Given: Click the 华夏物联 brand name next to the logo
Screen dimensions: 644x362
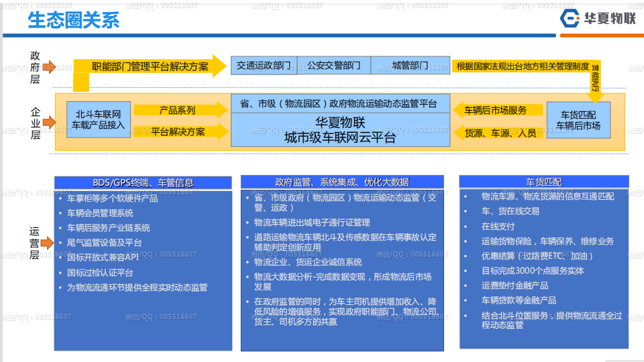Looking at the screenshot, I should coord(610,19).
